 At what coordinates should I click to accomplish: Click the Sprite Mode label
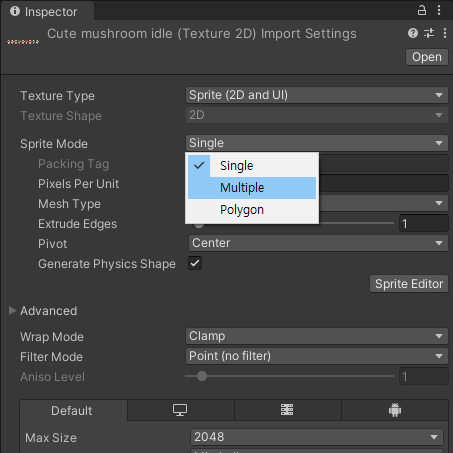point(54,144)
